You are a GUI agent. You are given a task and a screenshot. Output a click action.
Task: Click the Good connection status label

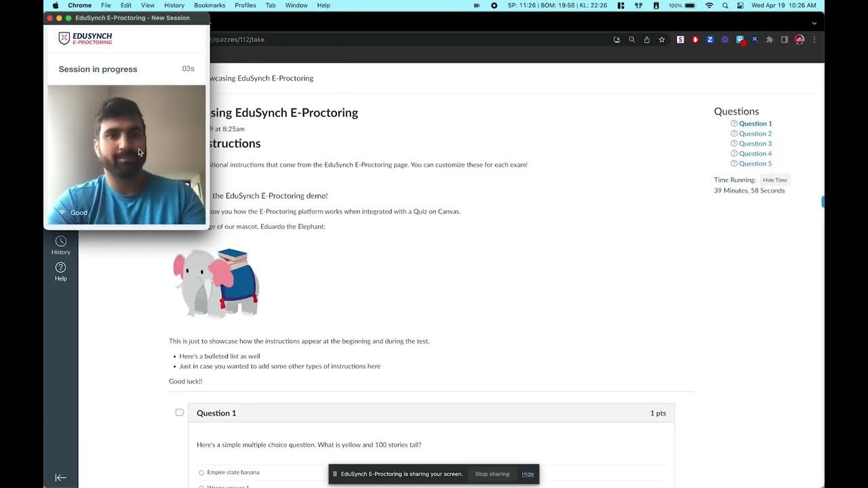pyautogui.click(x=79, y=213)
